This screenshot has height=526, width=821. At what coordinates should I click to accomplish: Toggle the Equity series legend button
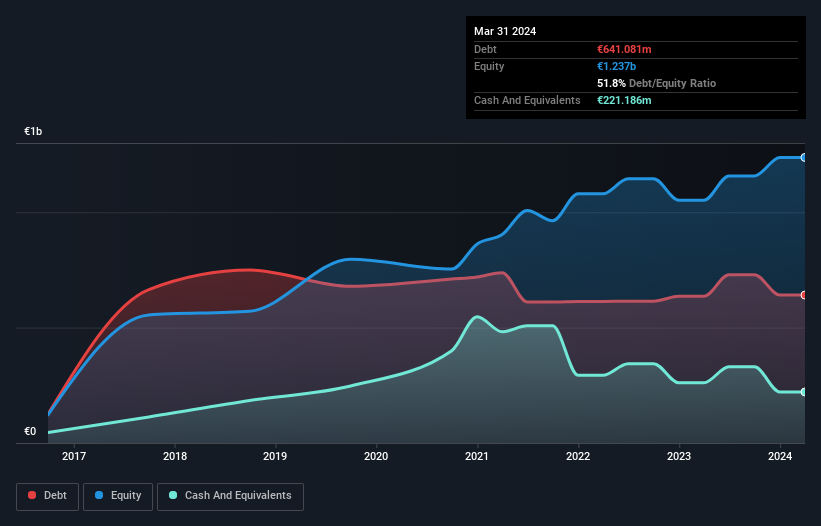[x=118, y=496]
